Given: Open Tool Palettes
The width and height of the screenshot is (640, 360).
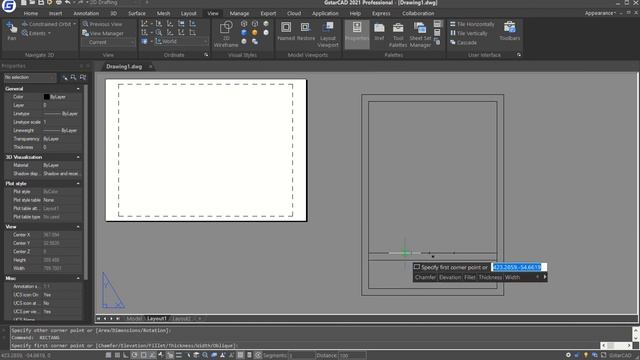Looking at the screenshot, I should pos(398,34).
